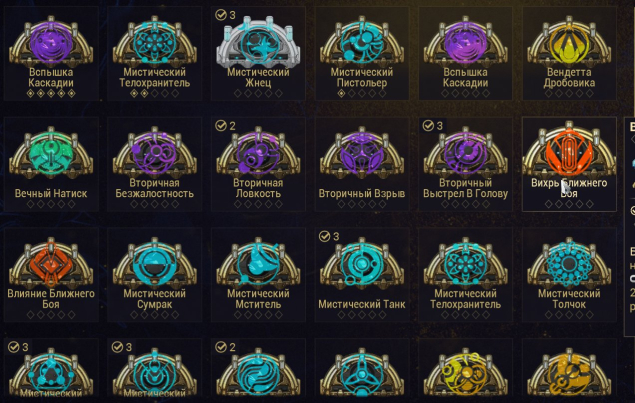Click the Мистический Толчок arcane icon
Viewport: 635px width, 403px height.
coord(569,263)
